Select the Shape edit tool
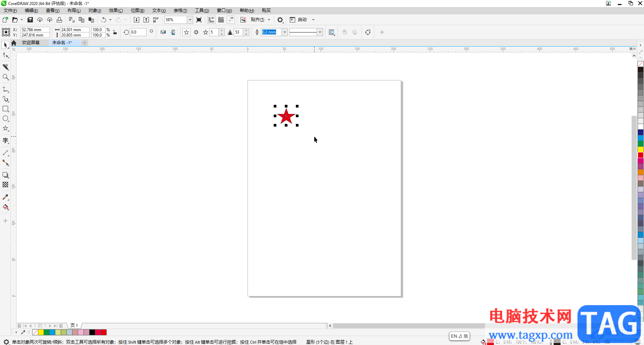 pos(5,55)
